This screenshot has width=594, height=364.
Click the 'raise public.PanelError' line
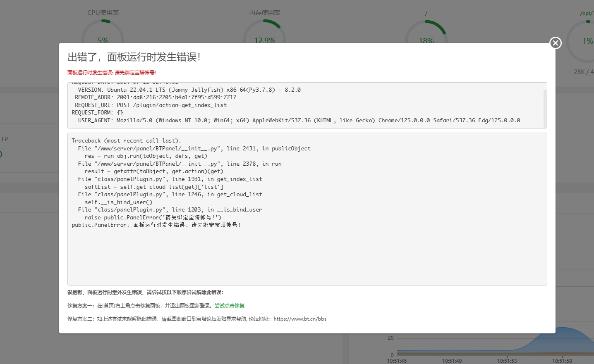(x=153, y=217)
